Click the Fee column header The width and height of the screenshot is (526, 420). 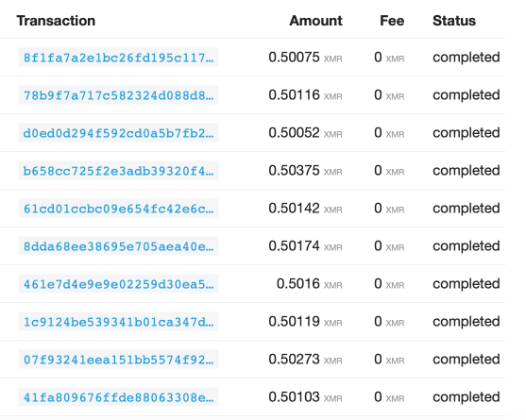click(x=392, y=21)
